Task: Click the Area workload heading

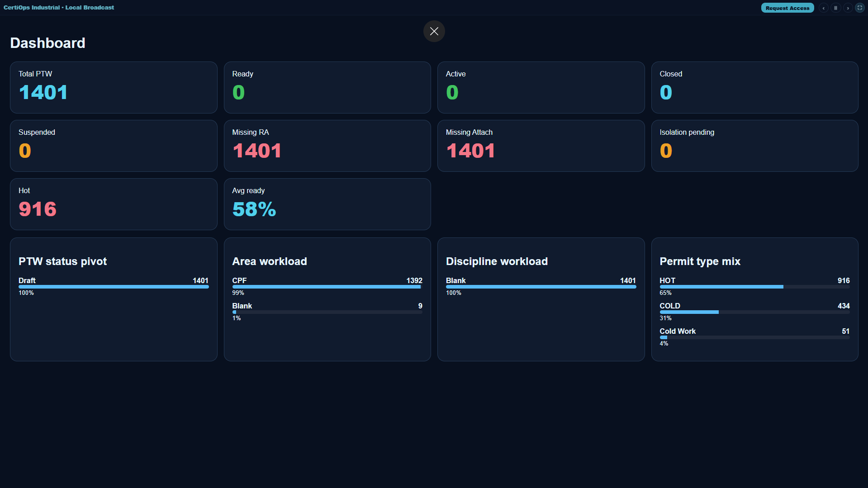Action: (x=270, y=261)
